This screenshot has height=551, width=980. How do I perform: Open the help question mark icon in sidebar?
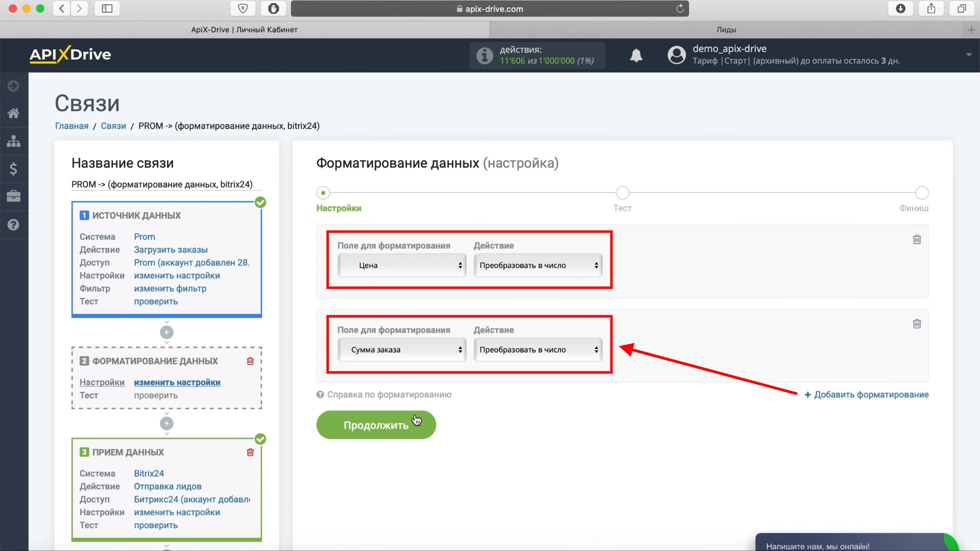click(14, 224)
